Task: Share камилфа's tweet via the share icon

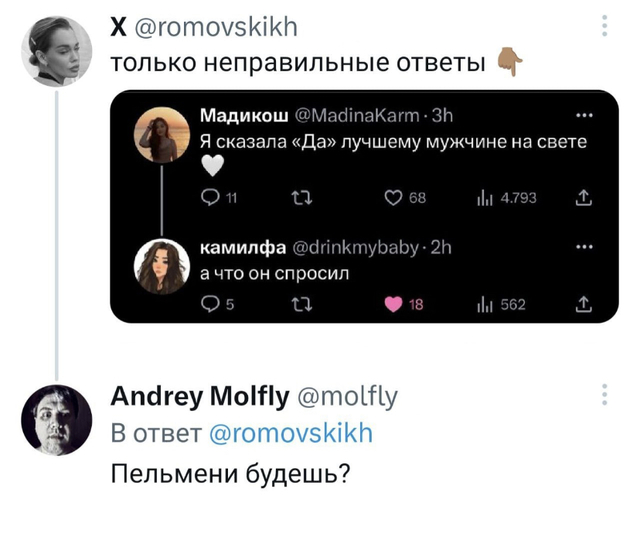Action: point(584,304)
